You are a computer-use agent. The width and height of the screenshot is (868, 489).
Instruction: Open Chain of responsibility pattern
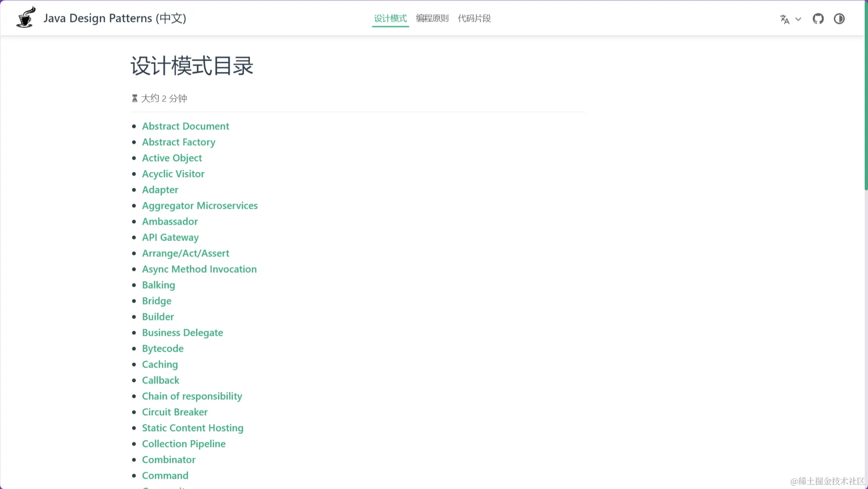click(x=192, y=396)
